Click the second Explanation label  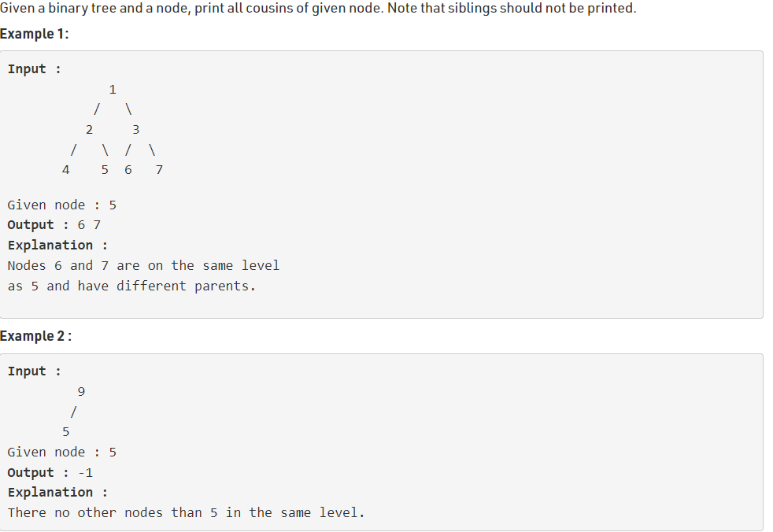tap(57, 493)
